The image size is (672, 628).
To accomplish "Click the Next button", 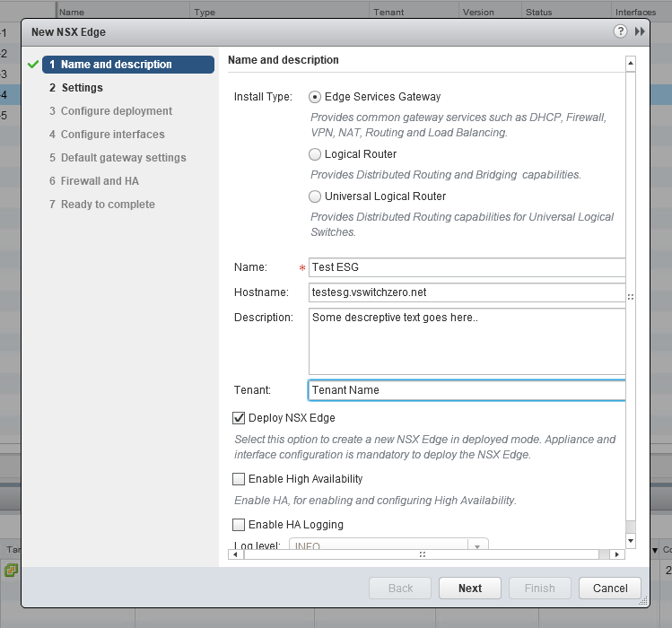I will click(470, 589).
